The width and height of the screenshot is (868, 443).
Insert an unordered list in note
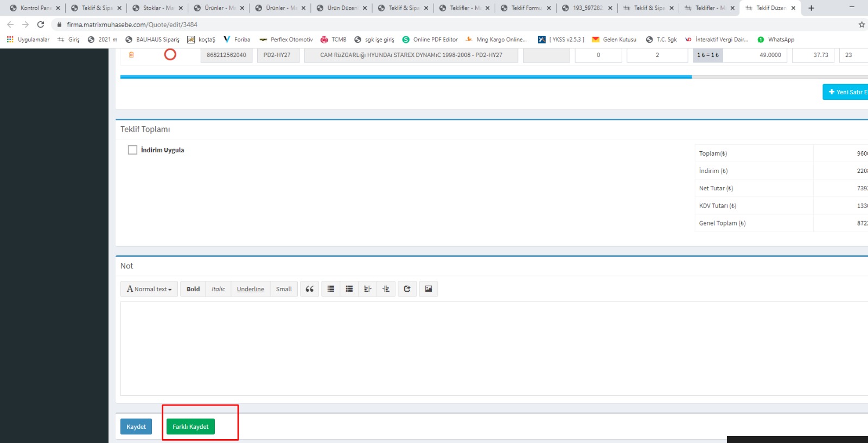click(331, 289)
